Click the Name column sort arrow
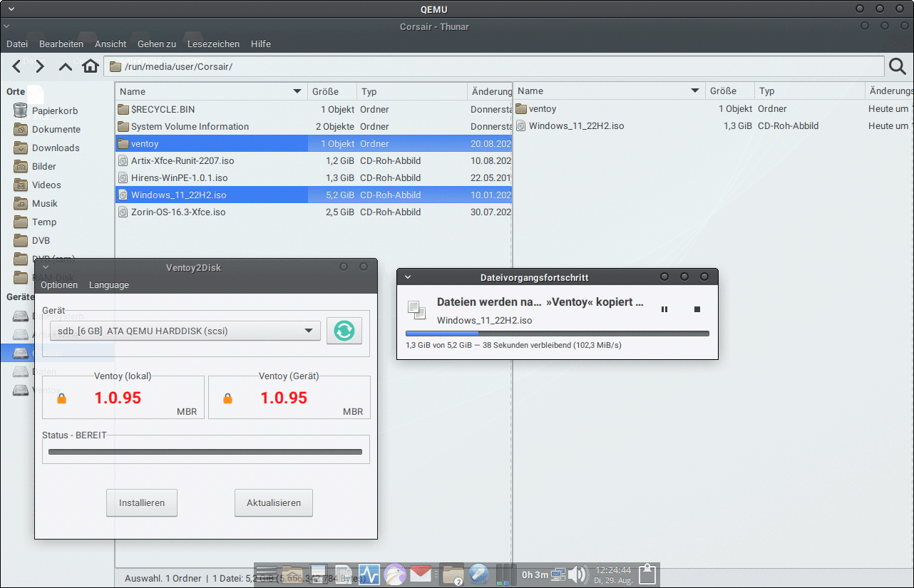This screenshot has height=588, width=914. point(297,91)
